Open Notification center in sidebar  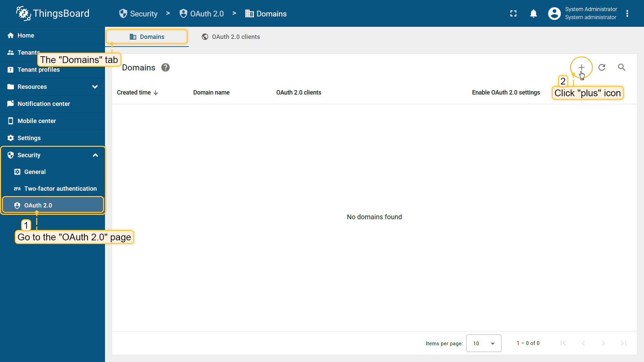click(44, 104)
